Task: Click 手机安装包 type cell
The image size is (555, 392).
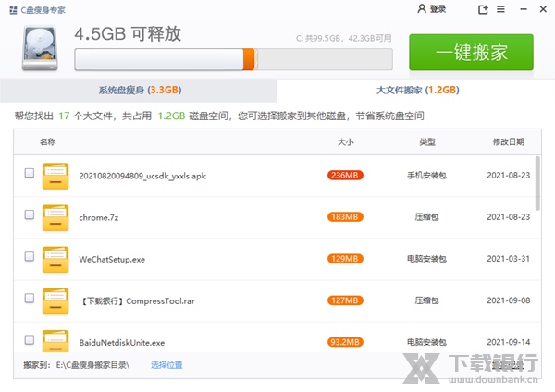Action: 426,176
